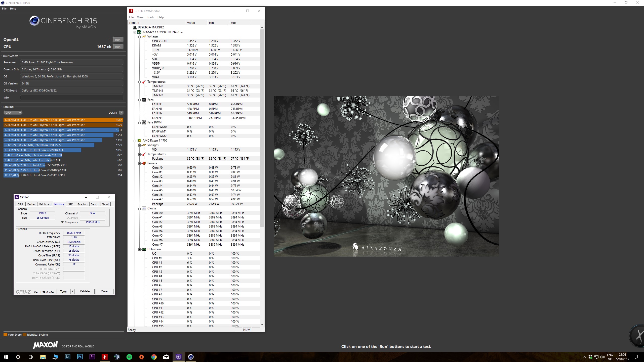The width and height of the screenshot is (644, 362).
Task: Show hidden system tray icons
Action: (x=584, y=357)
